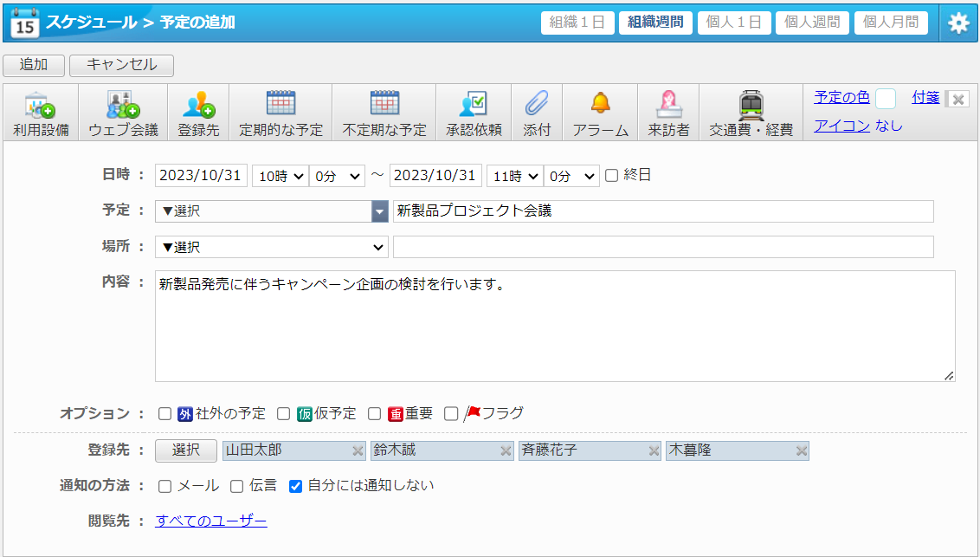Image resolution: width=980 pixels, height=557 pixels.
Task: Open the 交通費・経費 train icon
Action: click(x=751, y=105)
